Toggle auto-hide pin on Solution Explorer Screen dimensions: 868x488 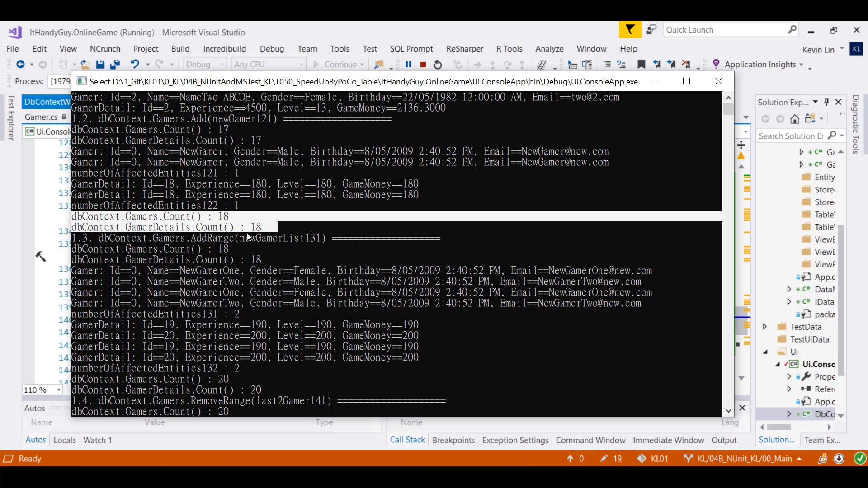click(x=826, y=102)
